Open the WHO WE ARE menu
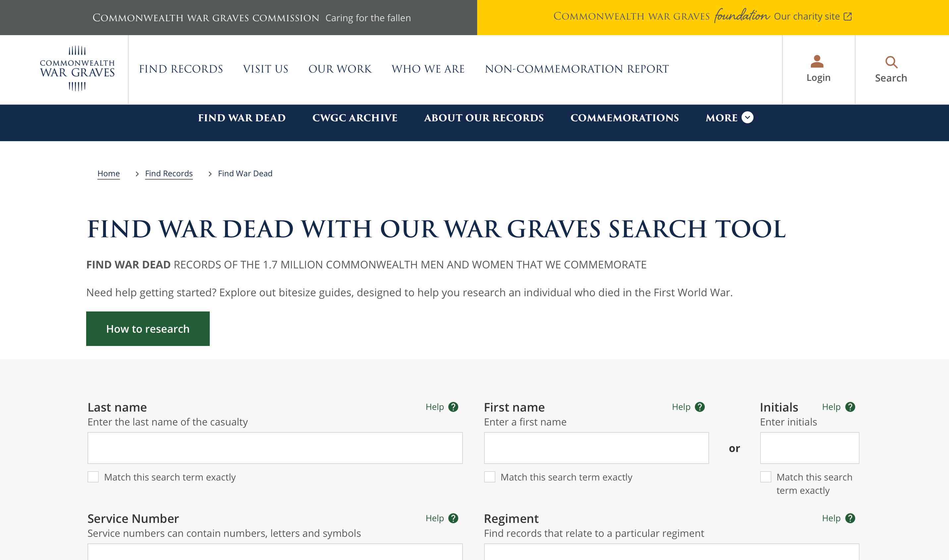 click(x=428, y=69)
